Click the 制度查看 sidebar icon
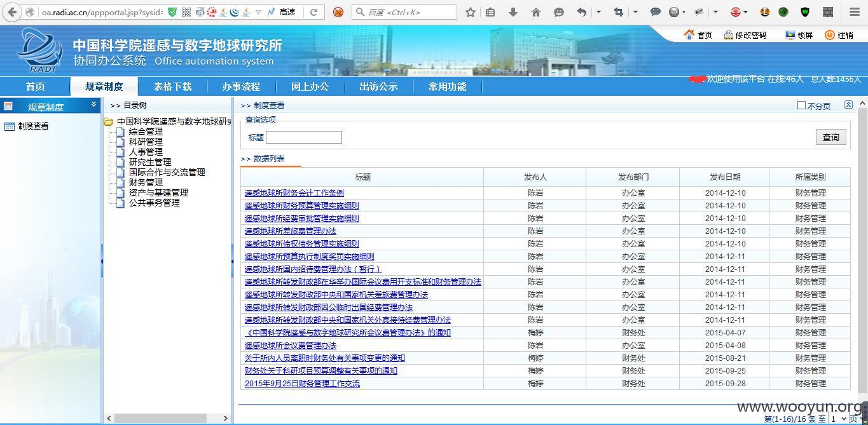Screen dimensions: 868x425 click(10, 126)
